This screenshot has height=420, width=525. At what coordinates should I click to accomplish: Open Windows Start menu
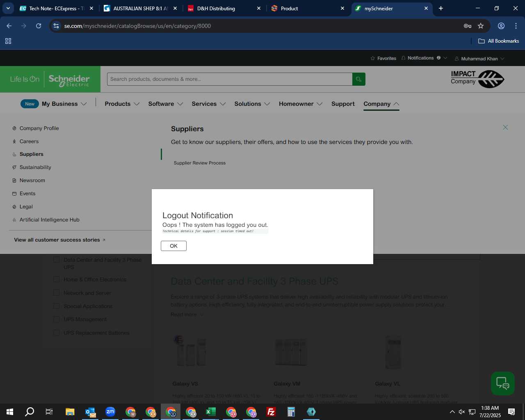coord(10,412)
